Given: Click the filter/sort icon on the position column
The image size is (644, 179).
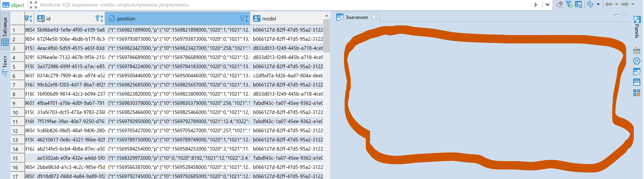Looking at the screenshot, I should pos(244,19).
